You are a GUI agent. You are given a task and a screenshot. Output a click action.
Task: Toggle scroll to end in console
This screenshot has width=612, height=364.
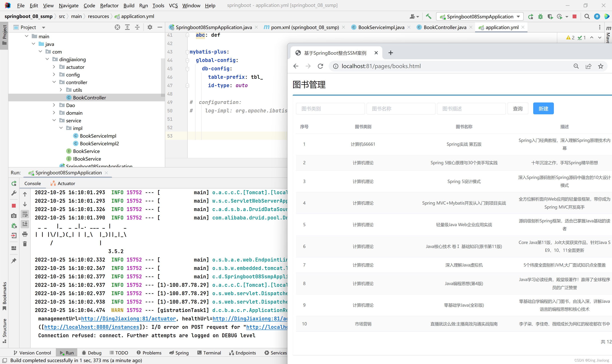(25, 224)
